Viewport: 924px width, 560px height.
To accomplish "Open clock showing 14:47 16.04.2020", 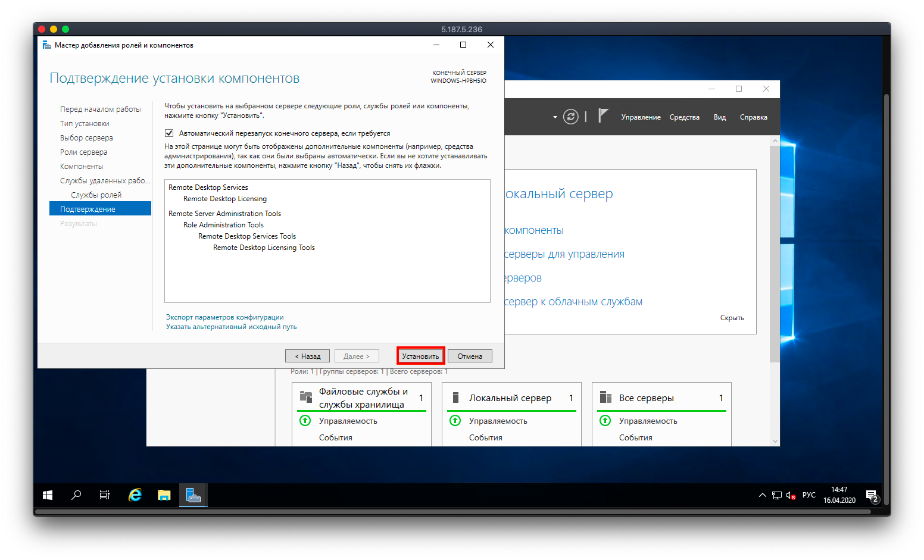I will 839,495.
